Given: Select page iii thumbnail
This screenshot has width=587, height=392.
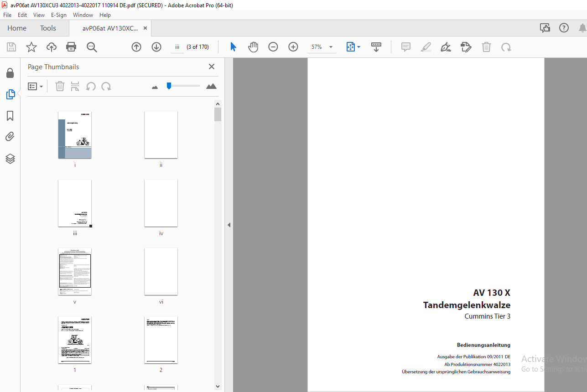Looking at the screenshot, I should point(75,203).
